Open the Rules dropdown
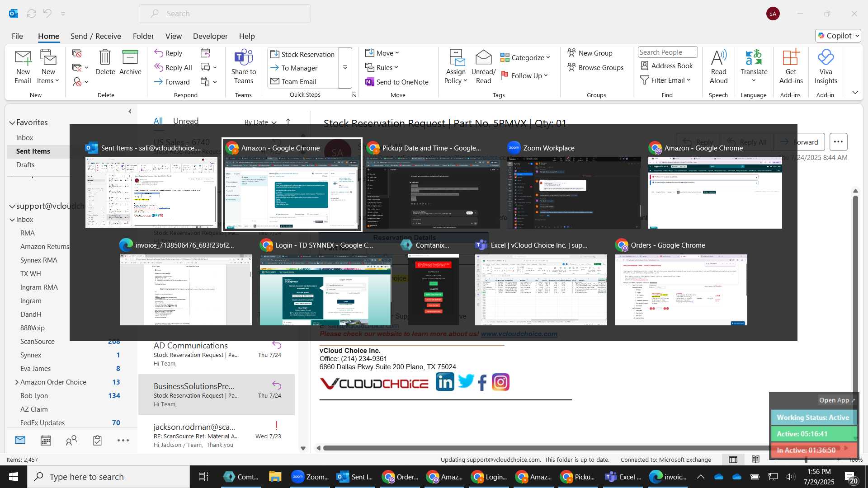This screenshot has width=868, height=488. [x=382, y=67]
